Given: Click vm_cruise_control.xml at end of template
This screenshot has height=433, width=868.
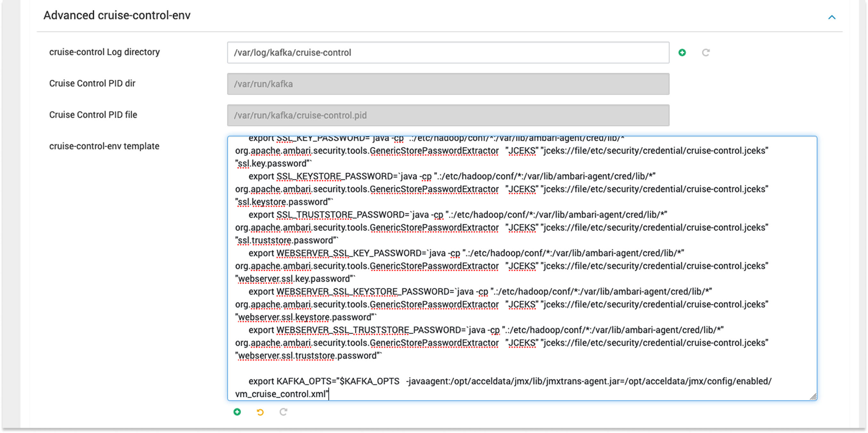Looking at the screenshot, I should click(x=280, y=394).
